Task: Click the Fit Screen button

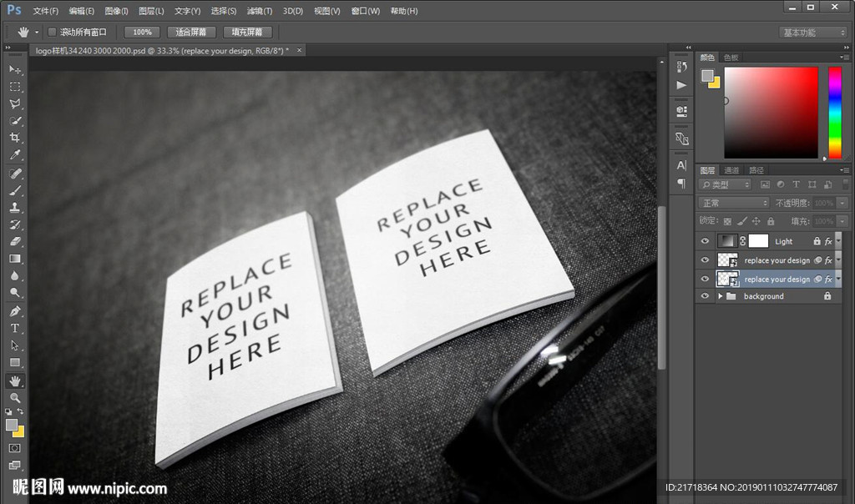Action: click(191, 33)
